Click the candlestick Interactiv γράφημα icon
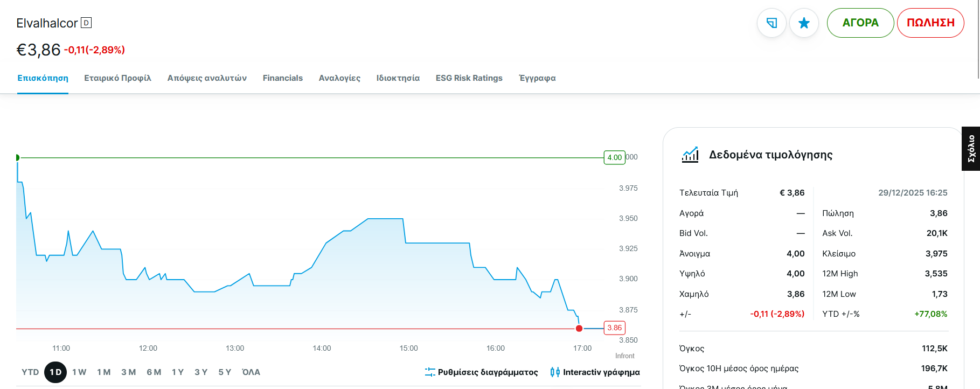 [555, 372]
